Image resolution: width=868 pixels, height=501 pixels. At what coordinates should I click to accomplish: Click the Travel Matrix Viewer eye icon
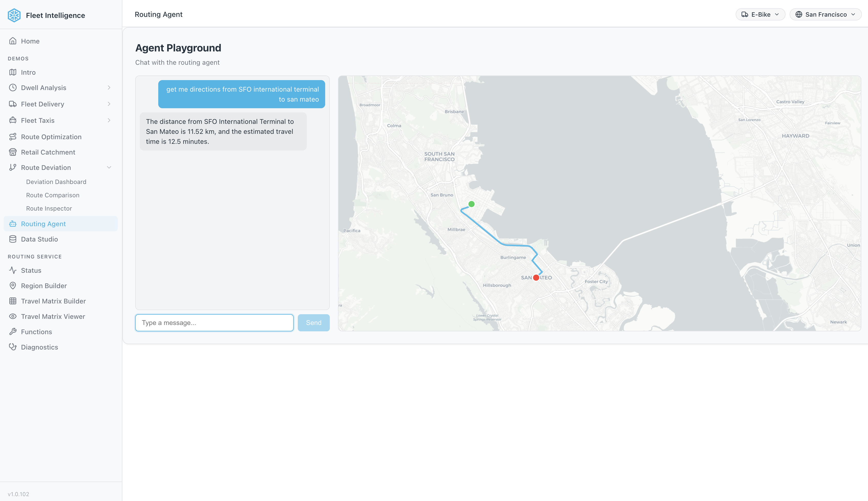[x=13, y=316]
